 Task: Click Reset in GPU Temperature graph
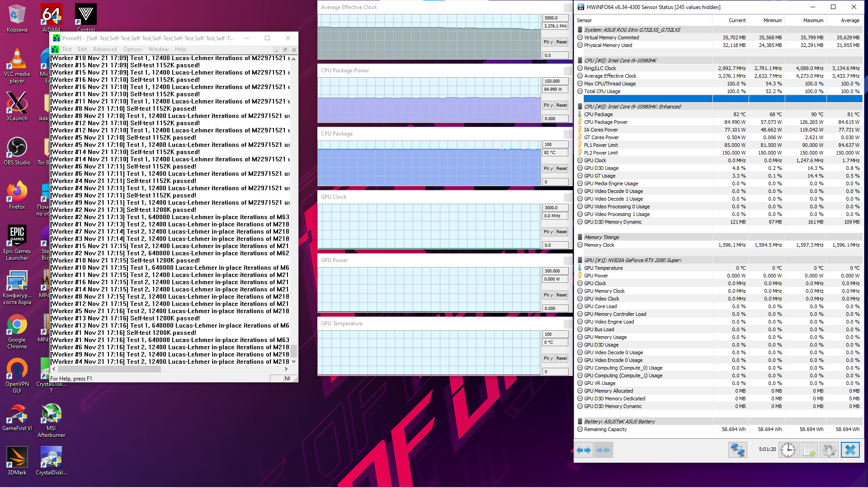coord(562,358)
